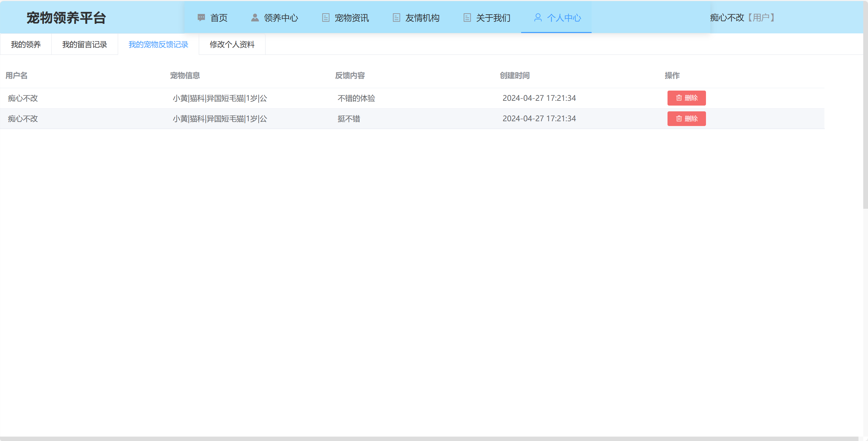Open 领养中心 navigation item

click(281, 18)
